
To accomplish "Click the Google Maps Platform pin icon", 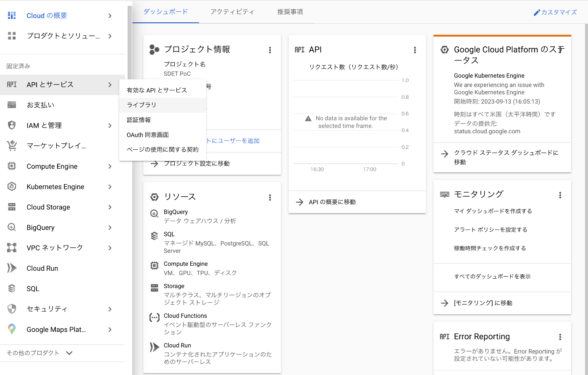I will pos(12,330).
